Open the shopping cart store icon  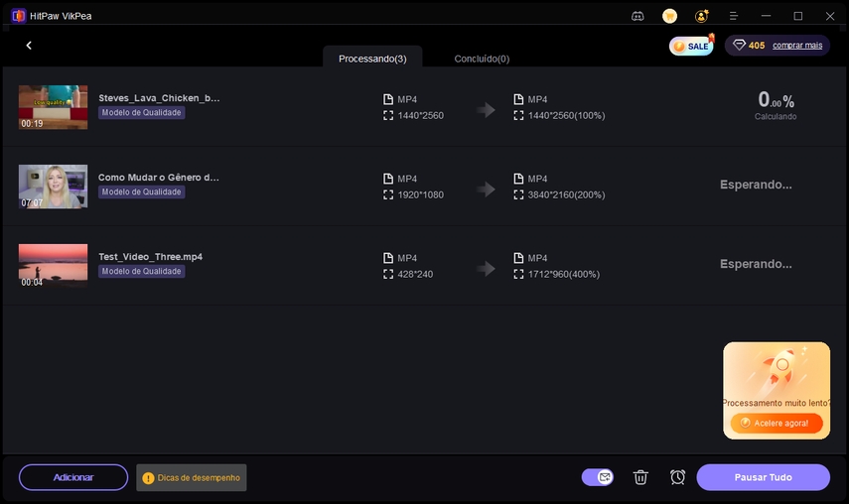coord(670,16)
